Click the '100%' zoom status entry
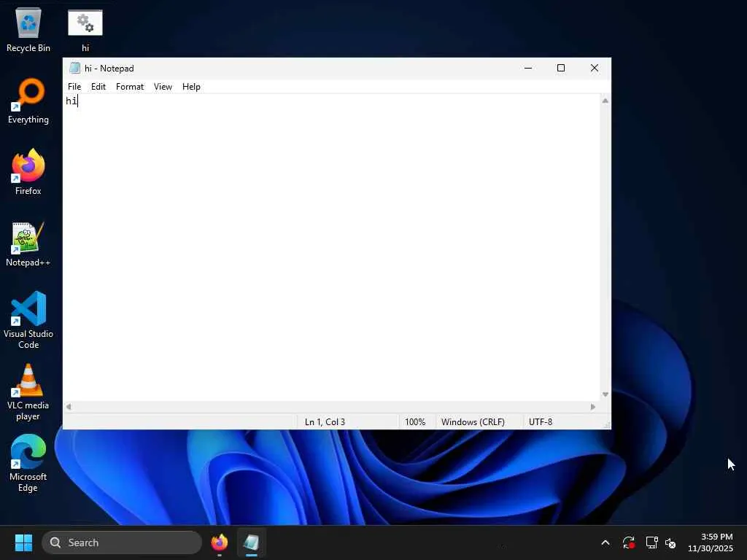Screen dimensions: 747x560 click(415, 422)
